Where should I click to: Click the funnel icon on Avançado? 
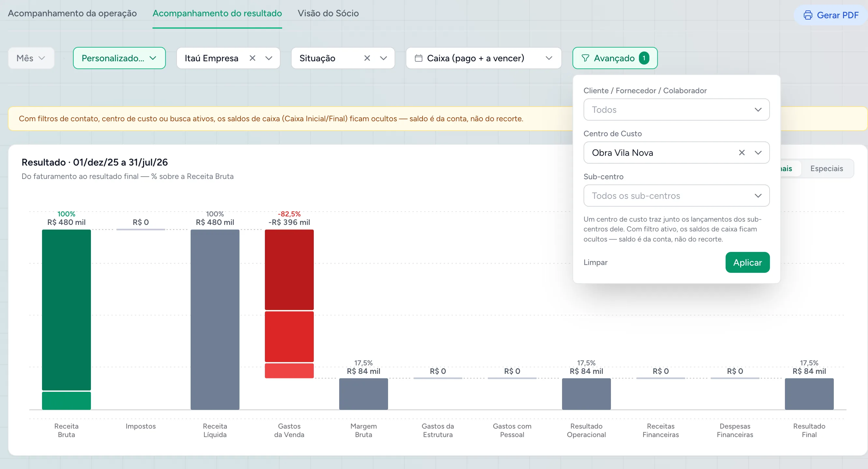(585, 58)
